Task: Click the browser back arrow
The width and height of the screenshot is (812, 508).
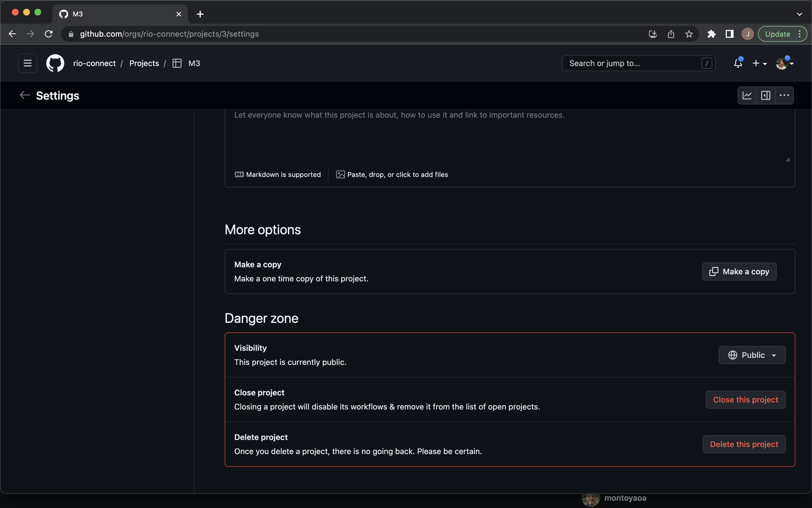Action: point(12,34)
